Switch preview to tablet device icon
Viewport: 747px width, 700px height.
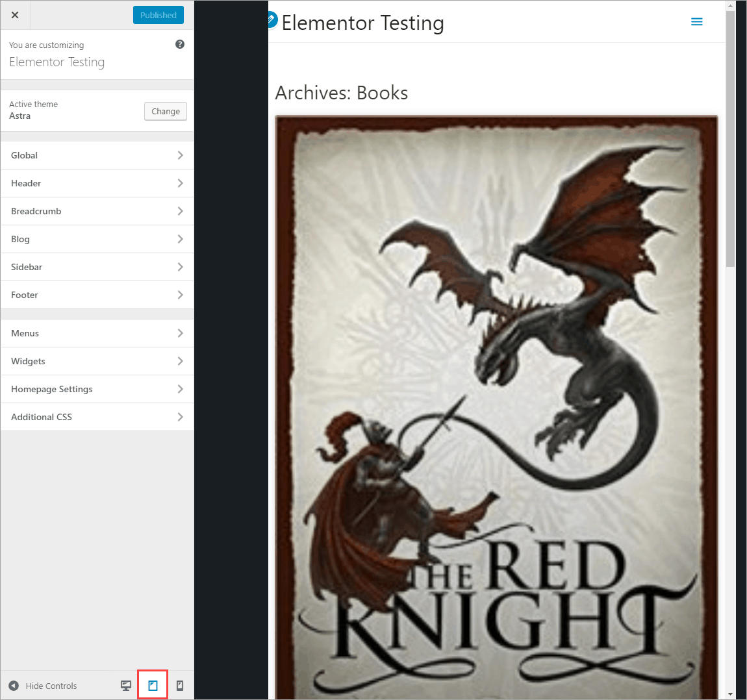(153, 685)
